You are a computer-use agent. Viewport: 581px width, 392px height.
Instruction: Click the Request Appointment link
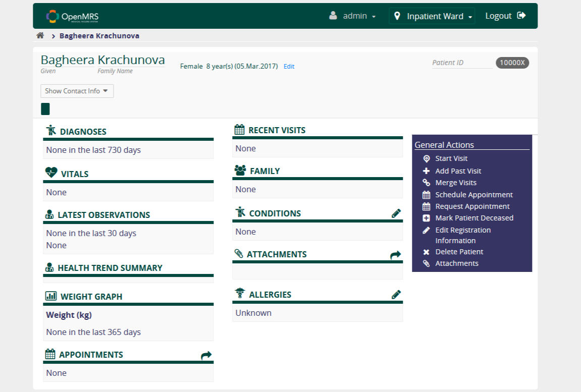[x=472, y=206]
